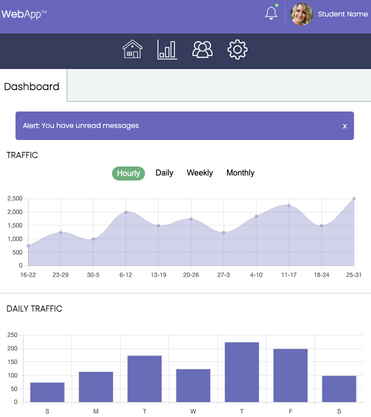Click the Friday bar in Daily Traffic
This screenshot has width=371, height=417.
[290, 375]
